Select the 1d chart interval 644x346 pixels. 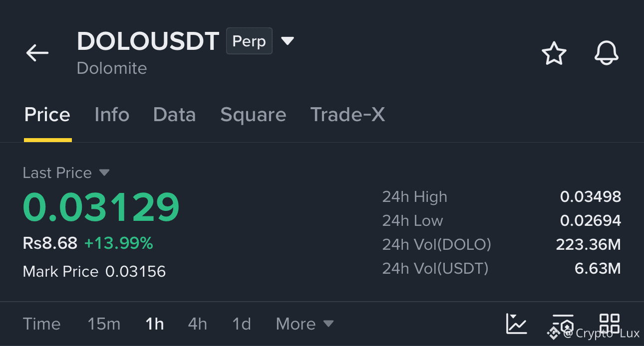pyautogui.click(x=242, y=324)
